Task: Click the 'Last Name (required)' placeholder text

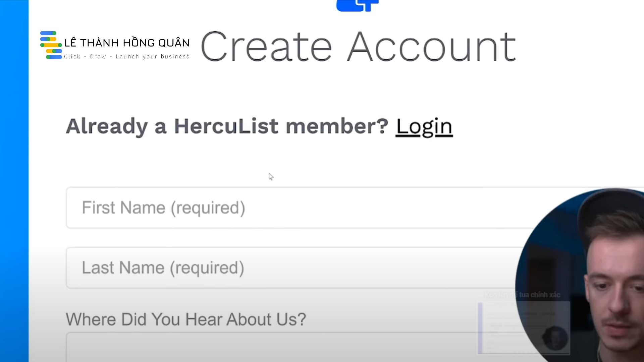Action: coord(163,268)
